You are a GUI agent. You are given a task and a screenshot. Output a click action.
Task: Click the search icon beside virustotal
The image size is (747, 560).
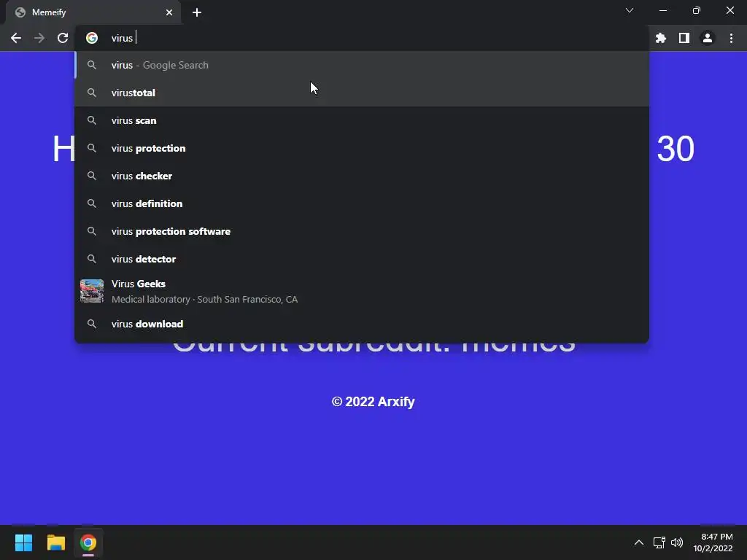pos(92,93)
